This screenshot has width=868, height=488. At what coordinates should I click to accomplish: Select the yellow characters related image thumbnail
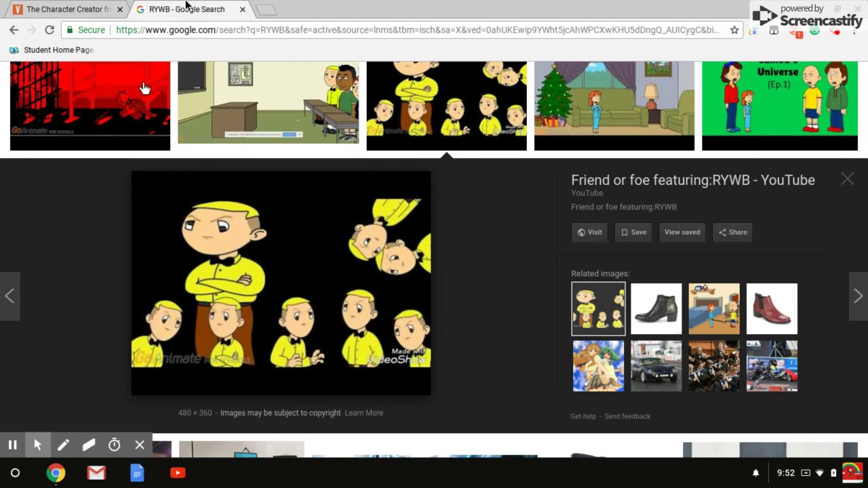tap(598, 309)
